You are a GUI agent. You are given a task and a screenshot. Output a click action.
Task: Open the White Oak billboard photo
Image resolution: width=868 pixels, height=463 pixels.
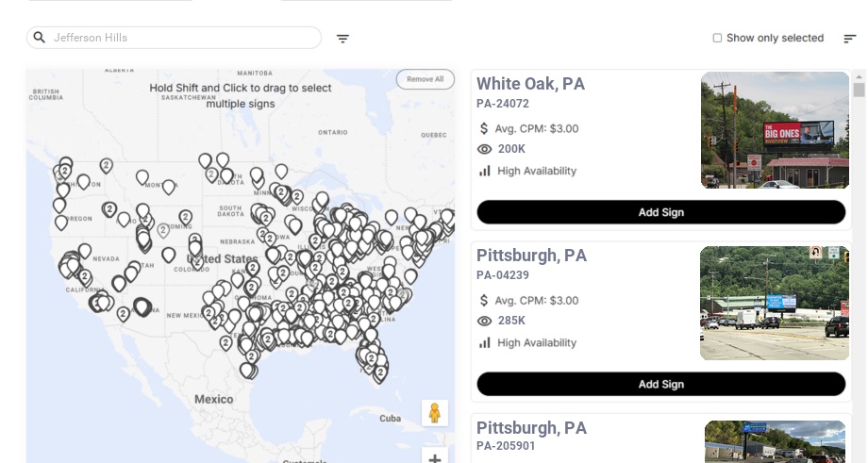pyautogui.click(x=775, y=130)
